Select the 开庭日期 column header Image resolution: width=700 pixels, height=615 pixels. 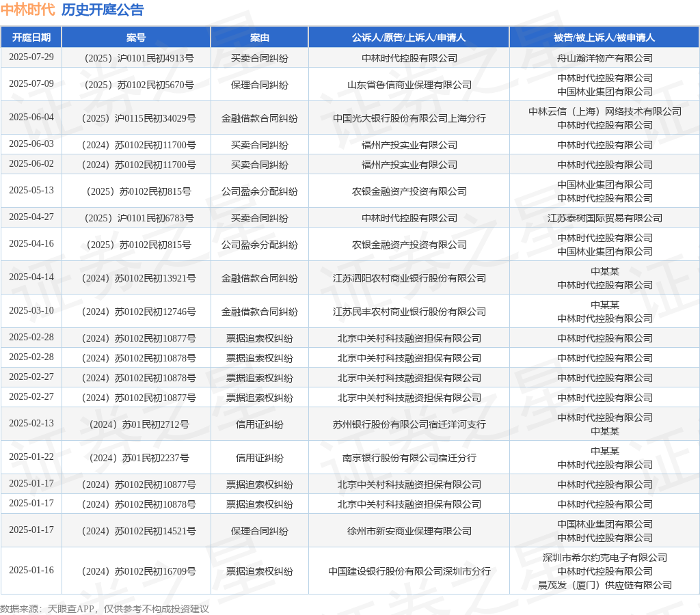[31, 38]
